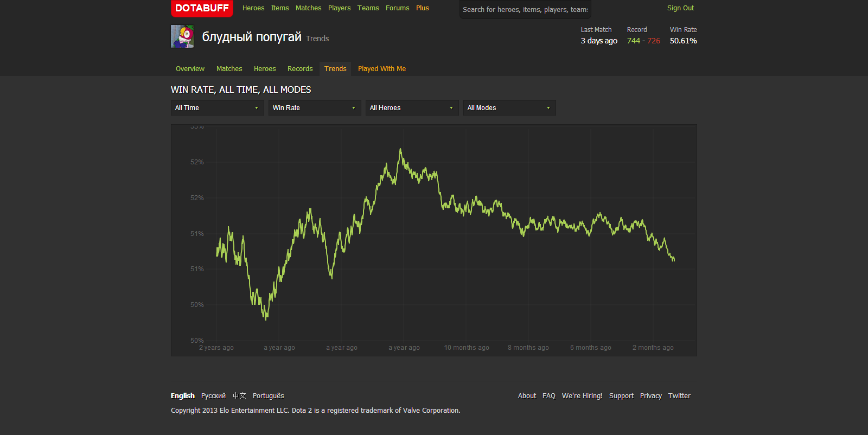868x435 pixels.
Task: Click the '8 months ago' axis label
Action: click(528, 348)
